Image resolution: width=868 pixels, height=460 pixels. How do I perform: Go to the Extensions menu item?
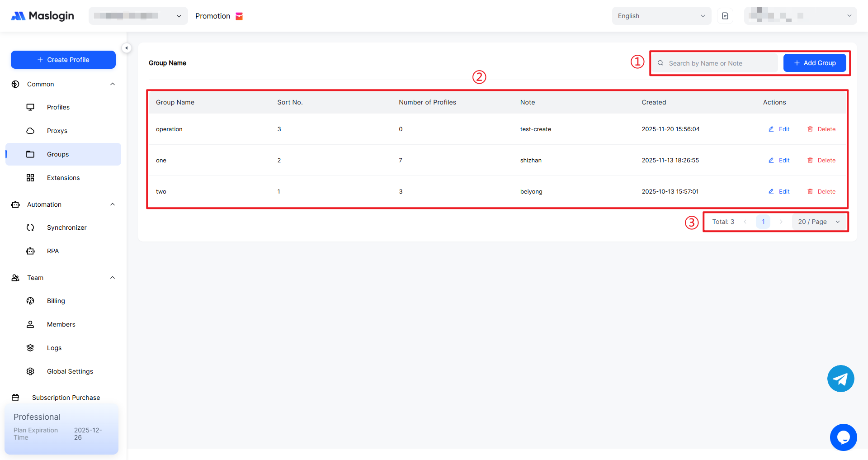tap(63, 178)
